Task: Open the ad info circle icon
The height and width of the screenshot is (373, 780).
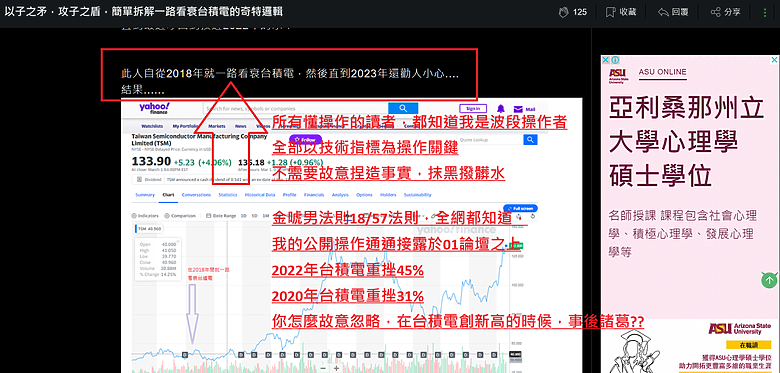Action: 615,60
